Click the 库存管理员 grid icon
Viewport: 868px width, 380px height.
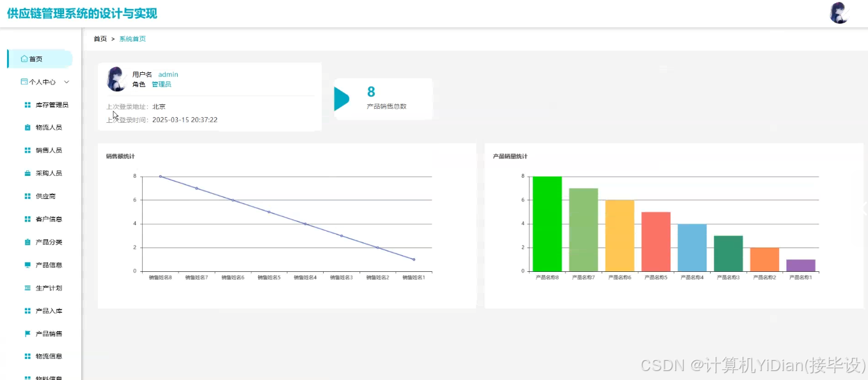point(28,105)
